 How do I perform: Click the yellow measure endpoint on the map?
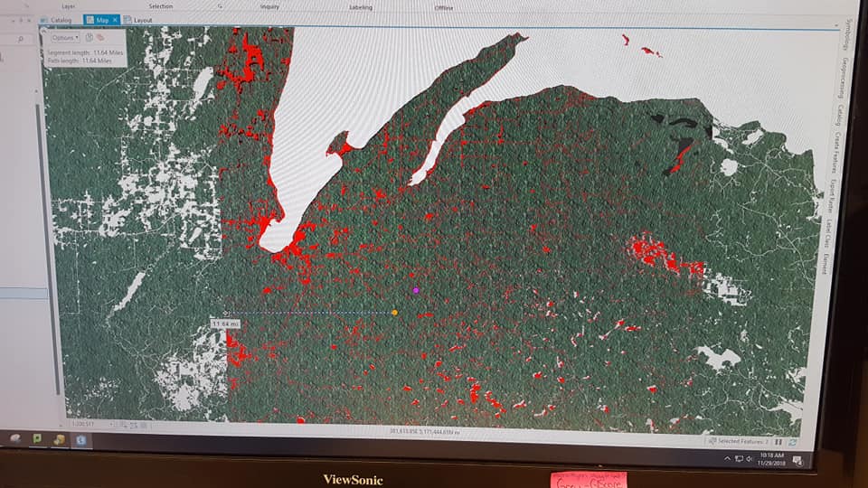point(395,313)
